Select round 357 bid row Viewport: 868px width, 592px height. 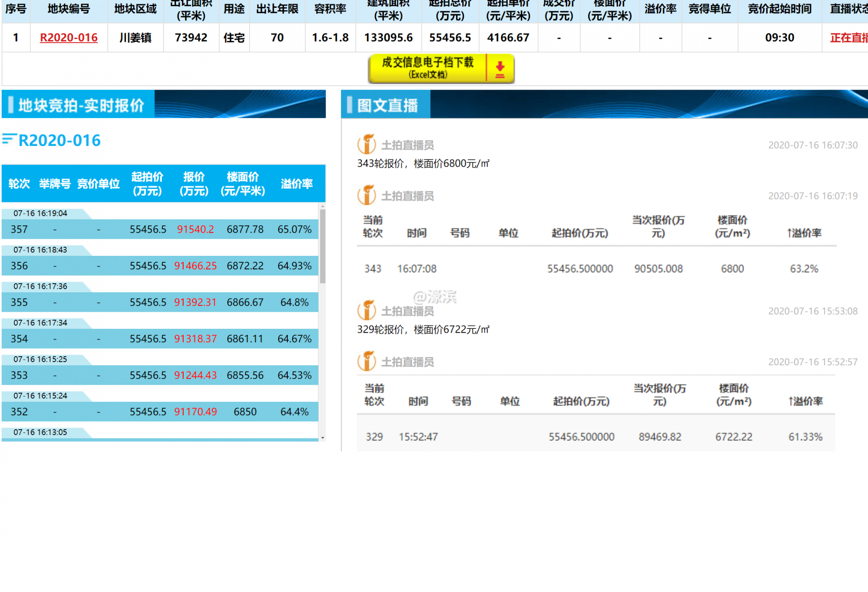(160, 229)
